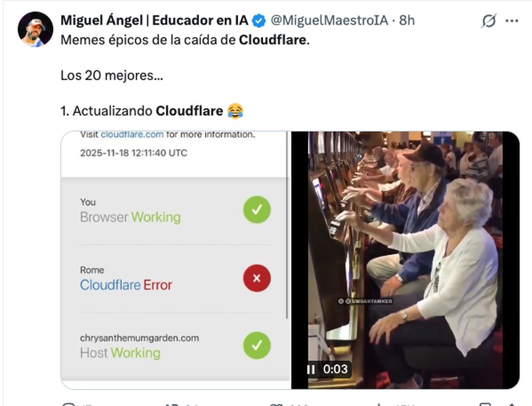Click the green check next to Host Working

point(257,345)
